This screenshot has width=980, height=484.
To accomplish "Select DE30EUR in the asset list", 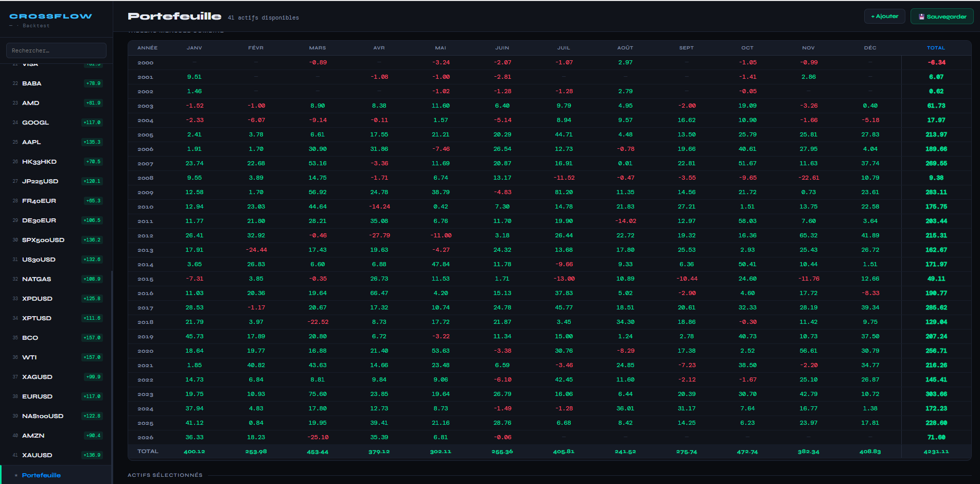I will [56, 220].
